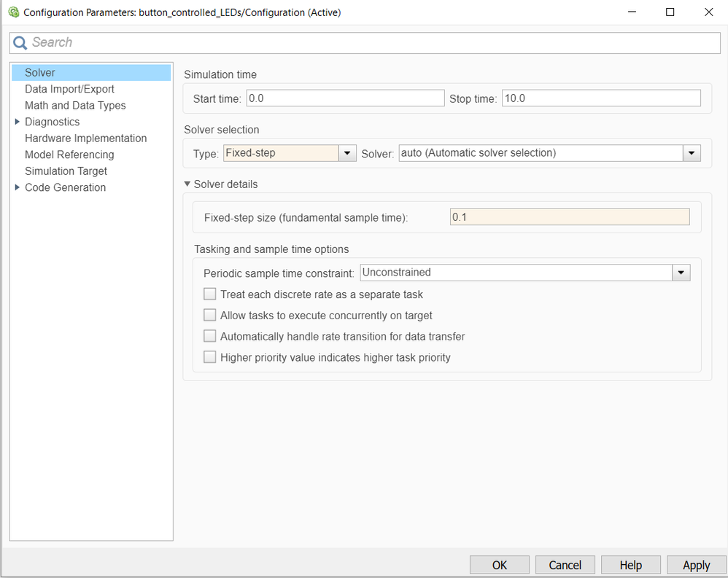Screen dimensions: 728x578
Task: Enable Treat each discrete rate as separate task
Action: point(210,294)
